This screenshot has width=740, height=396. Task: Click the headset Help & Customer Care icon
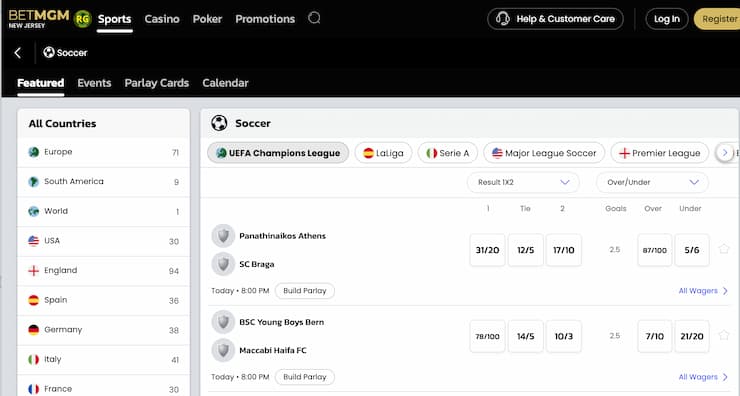(x=503, y=19)
